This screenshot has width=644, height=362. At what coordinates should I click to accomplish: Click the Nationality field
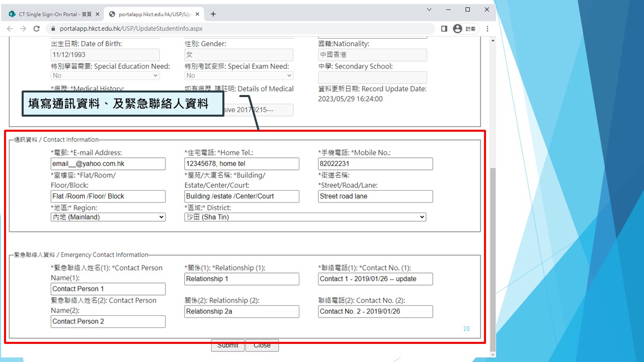(x=372, y=55)
